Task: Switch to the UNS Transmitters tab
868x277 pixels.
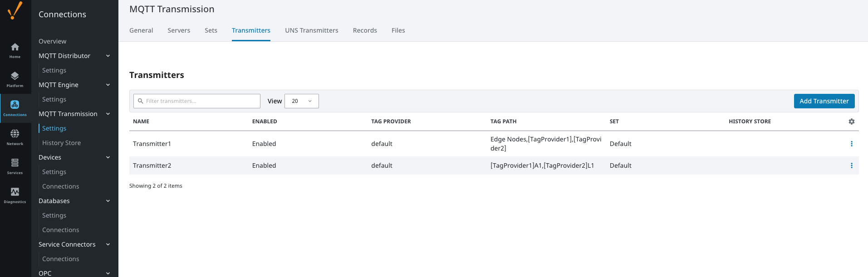Action: [311, 30]
